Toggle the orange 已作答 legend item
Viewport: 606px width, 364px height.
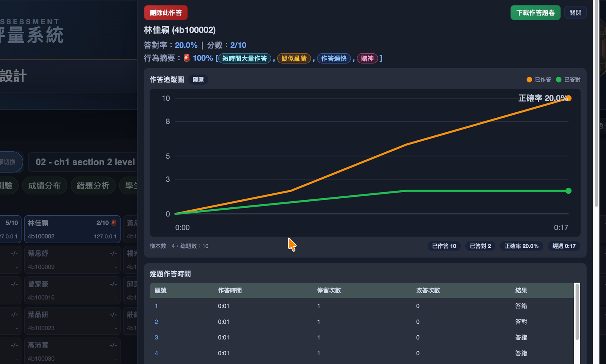pyautogui.click(x=539, y=79)
